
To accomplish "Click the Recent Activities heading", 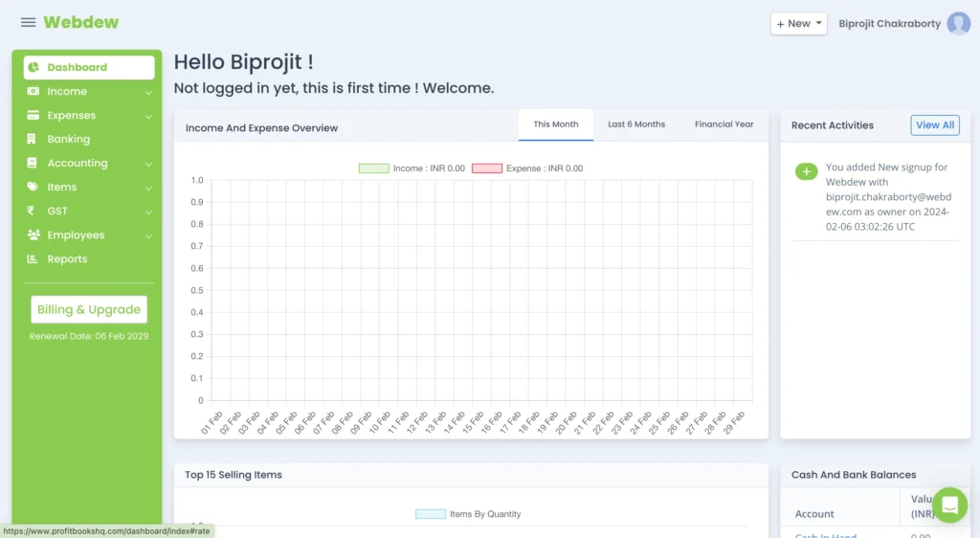I will point(832,125).
